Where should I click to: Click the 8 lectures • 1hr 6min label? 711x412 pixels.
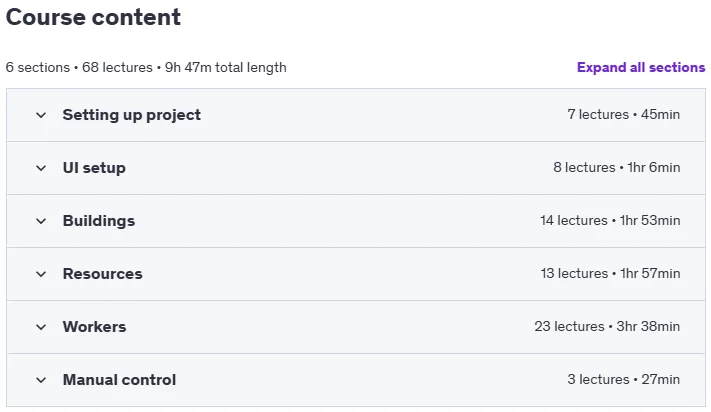(617, 168)
